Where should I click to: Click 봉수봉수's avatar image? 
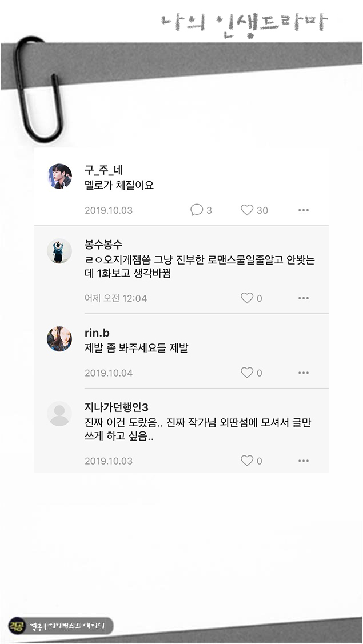(59, 247)
